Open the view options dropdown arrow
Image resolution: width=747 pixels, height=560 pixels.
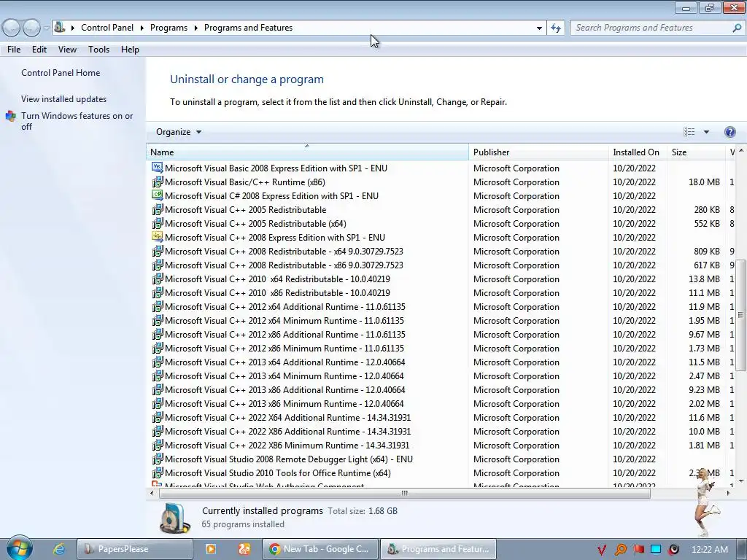pos(706,132)
